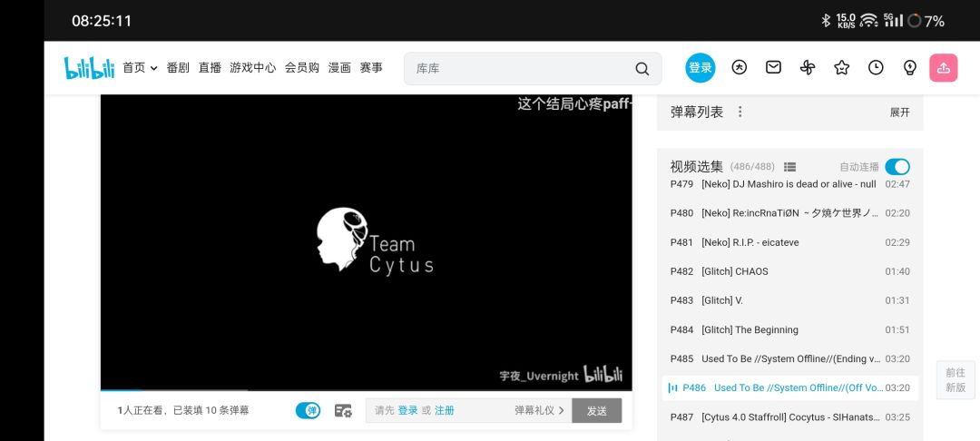Click the 发送 send button
Image resolution: width=980 pixels, height=441 pixels.
click(x=597, y=410)
